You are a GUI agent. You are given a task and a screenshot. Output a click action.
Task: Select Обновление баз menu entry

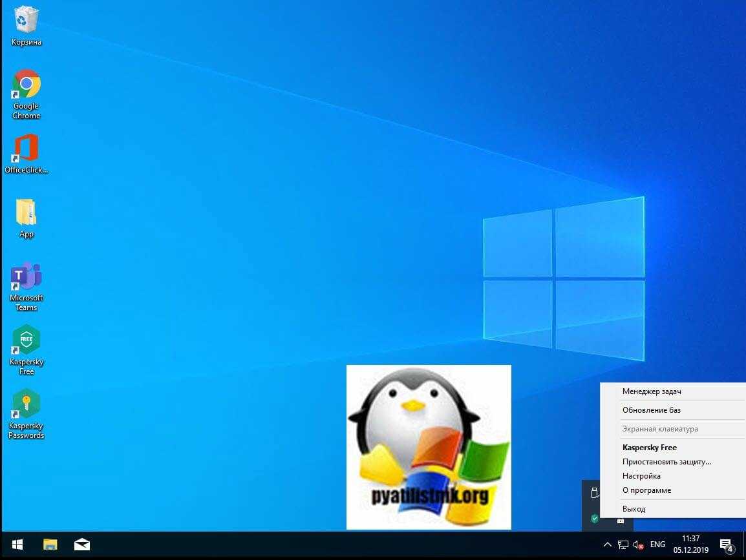click(x=651, y=410)
